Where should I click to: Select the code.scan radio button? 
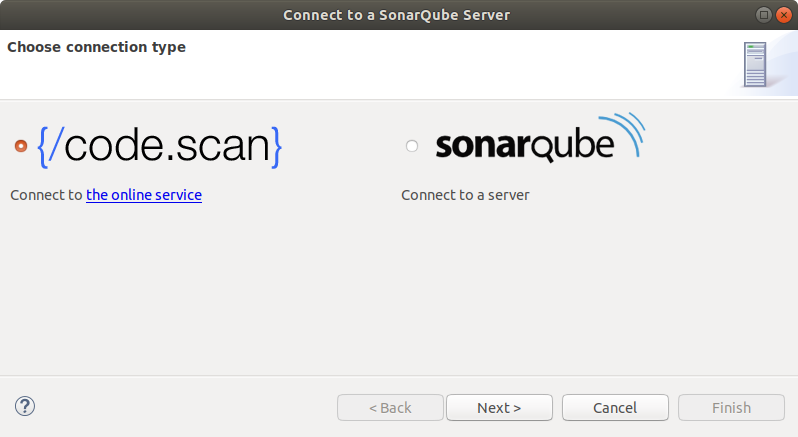click(x=21, y=146)
